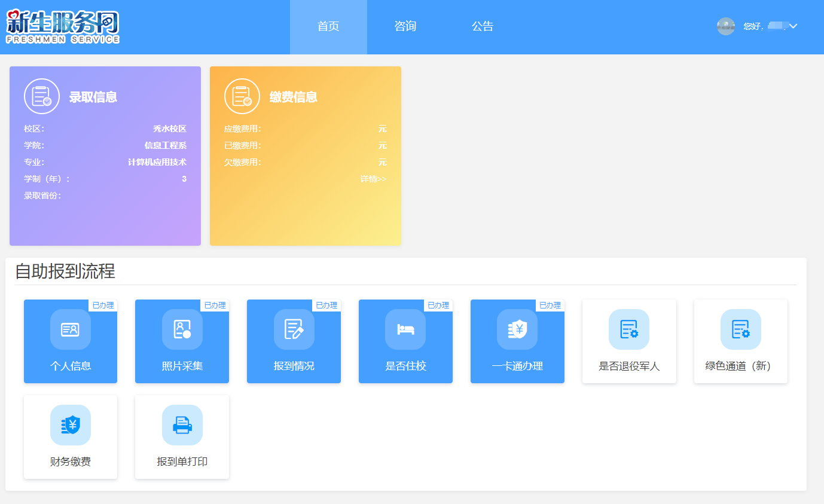This screenshot has height=504, width=824.
Task: Click the 是否退役军人 card label
Action: coord(629,366)
